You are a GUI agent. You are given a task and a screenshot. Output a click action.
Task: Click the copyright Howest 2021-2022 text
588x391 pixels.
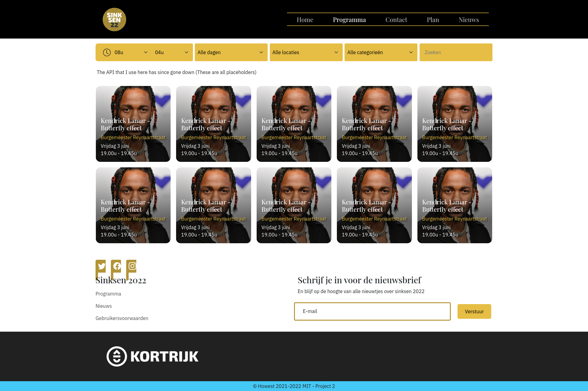tap(294, 386)
